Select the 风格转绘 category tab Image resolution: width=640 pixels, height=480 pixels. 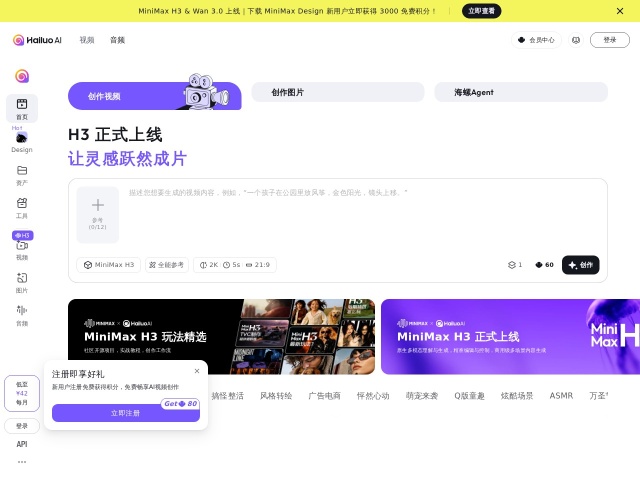(x=276, y=396)
